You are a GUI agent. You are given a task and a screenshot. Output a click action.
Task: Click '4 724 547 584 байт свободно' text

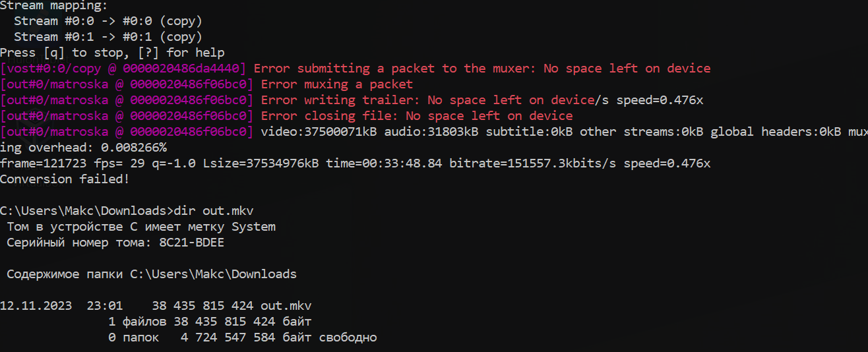[x=275, y=337]
